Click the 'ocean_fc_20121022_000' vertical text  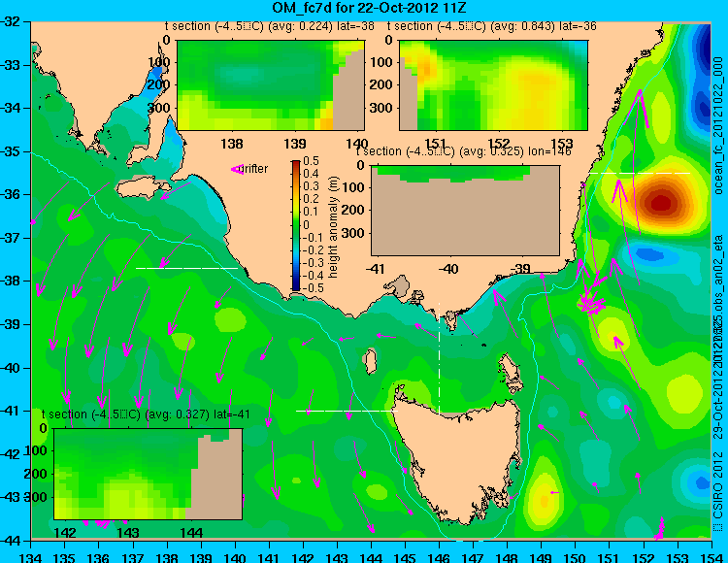coord(718,125)
